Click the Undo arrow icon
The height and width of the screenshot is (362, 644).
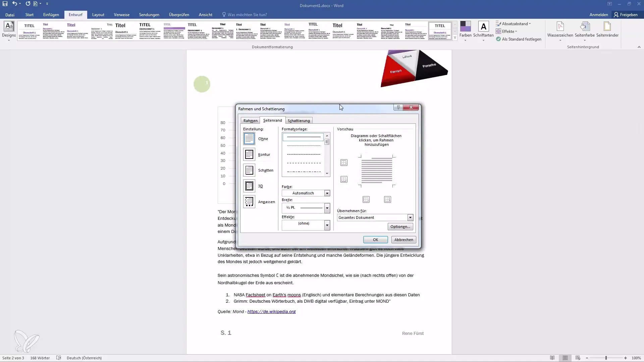click(x=14, y=4)
